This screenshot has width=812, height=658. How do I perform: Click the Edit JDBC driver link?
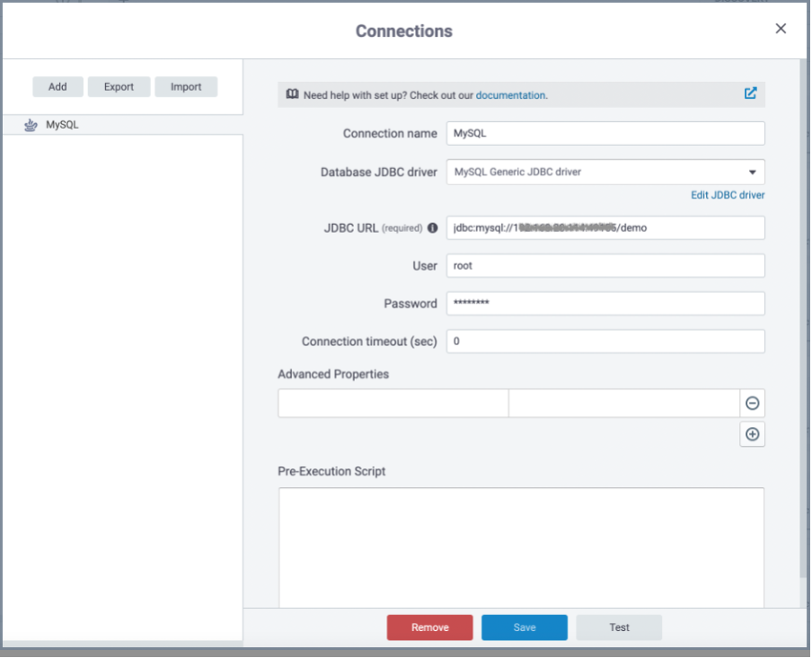tap(728, 195)
